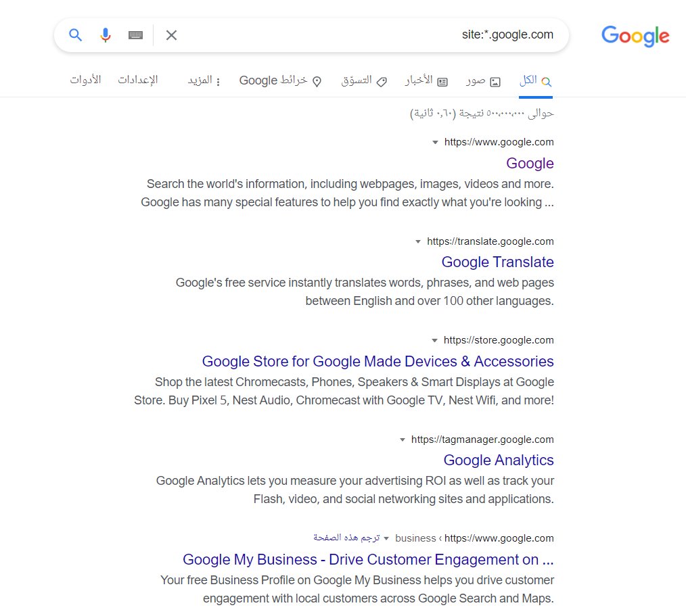Viewport: 686px width, 616px height.
Task: Switch to the صور (Images) tab
Action: click(483, 81)
